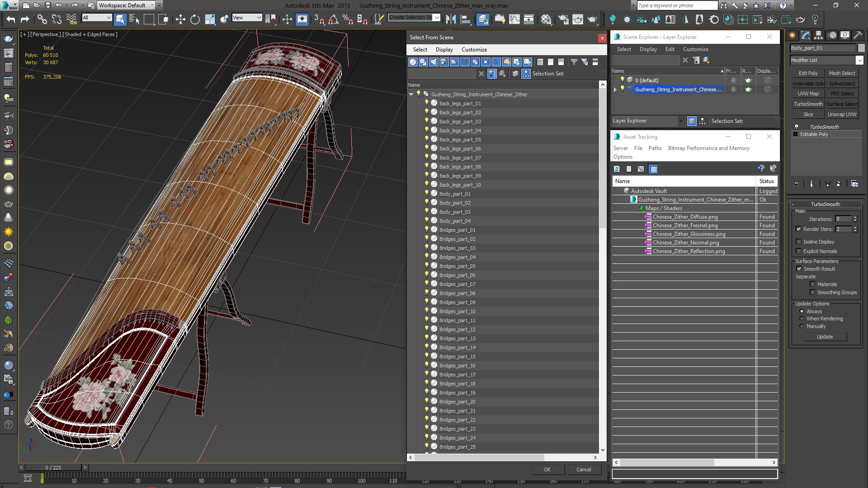Screen dimensions: 868x488
Task: Click Select by Name toolbar icon
Action: (x=134, y=19)
